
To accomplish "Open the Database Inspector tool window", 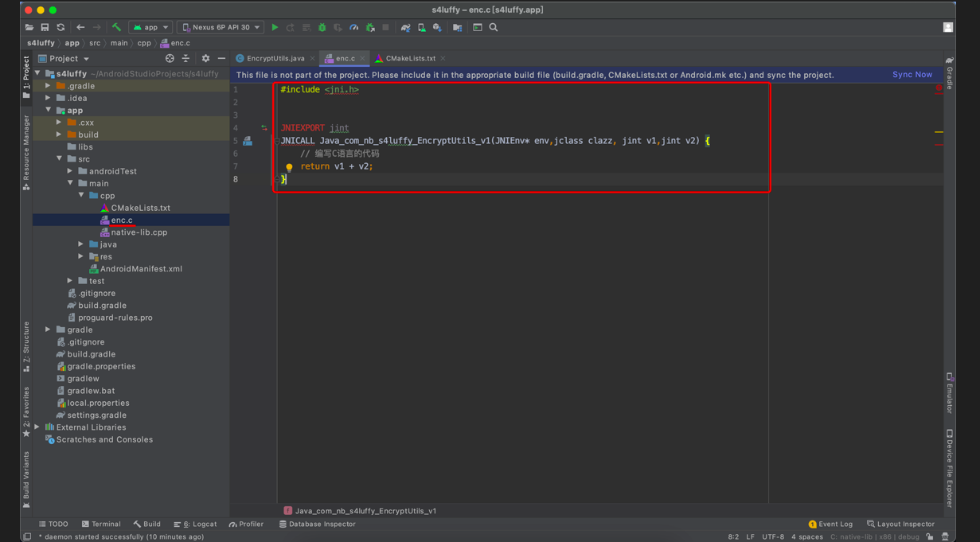I will [317, 524].
